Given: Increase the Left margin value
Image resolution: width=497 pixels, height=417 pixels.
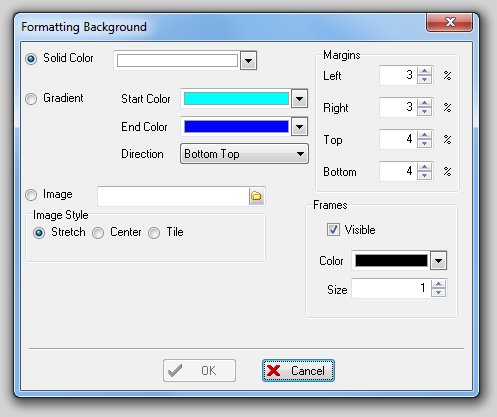Looking at the screenshot, I should tap(424, 71).
